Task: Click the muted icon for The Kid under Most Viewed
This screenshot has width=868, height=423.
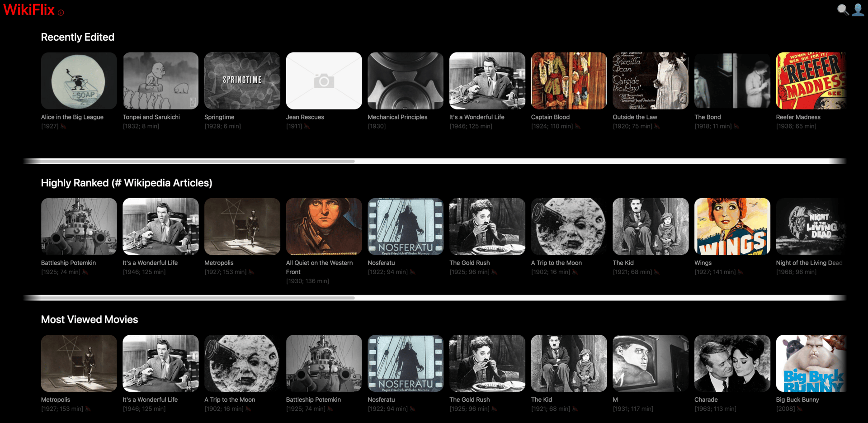Action: tap(575, 409)
